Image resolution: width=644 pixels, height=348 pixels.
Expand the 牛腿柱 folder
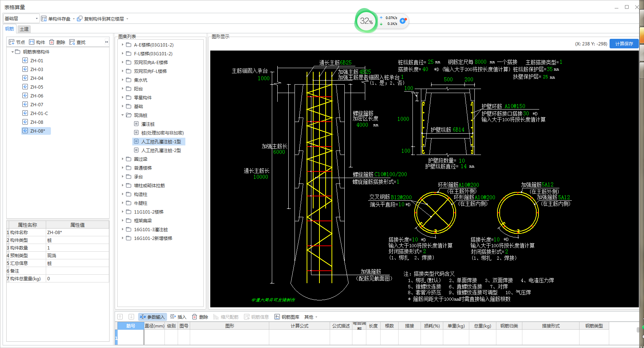pos(123,203)
